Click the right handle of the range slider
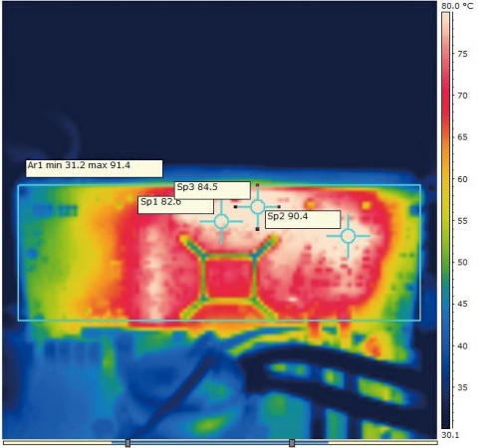Image resolution: width=496 pixels, height=448 pixels. (x=292, y=443)
